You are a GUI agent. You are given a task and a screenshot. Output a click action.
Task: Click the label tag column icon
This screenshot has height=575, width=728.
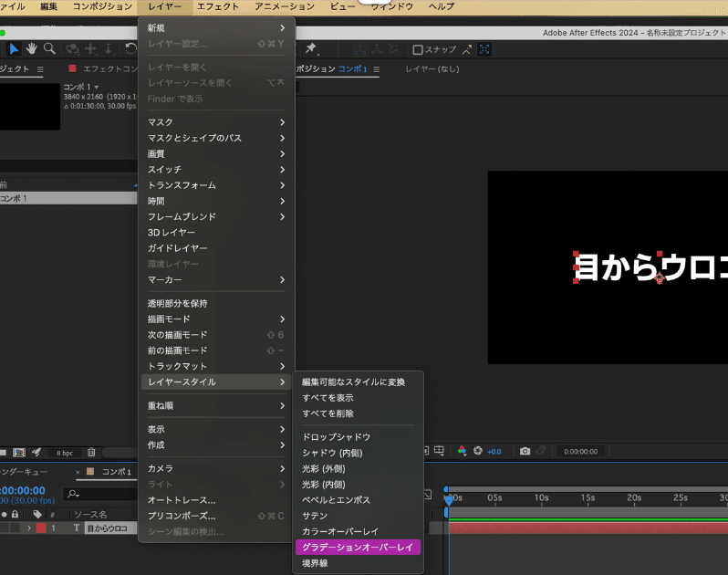pyautogui.click(x=37, y=514)
